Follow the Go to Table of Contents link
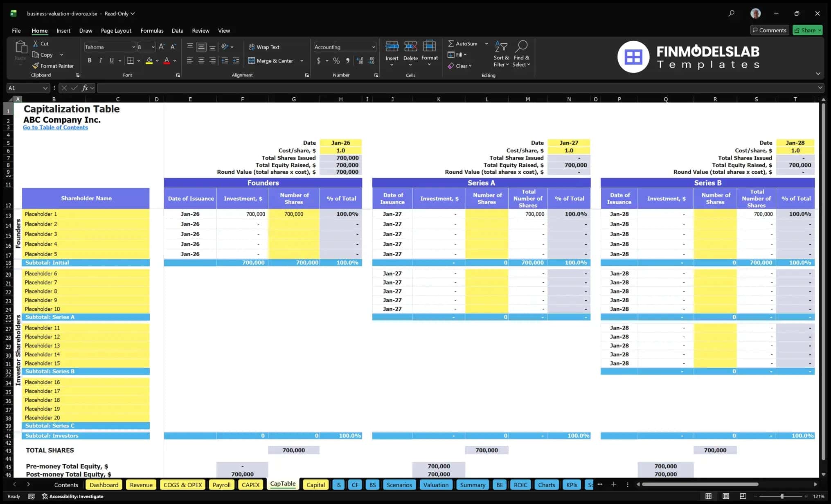 tap(55, 128)
